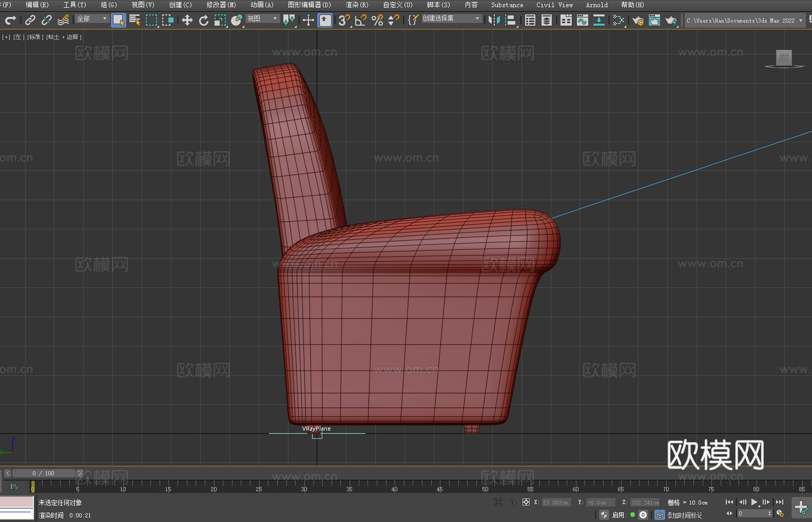
Task: Expand the 创建选择集 named selection dropdown
Action: pyautogui.click(x=451, y=18)
